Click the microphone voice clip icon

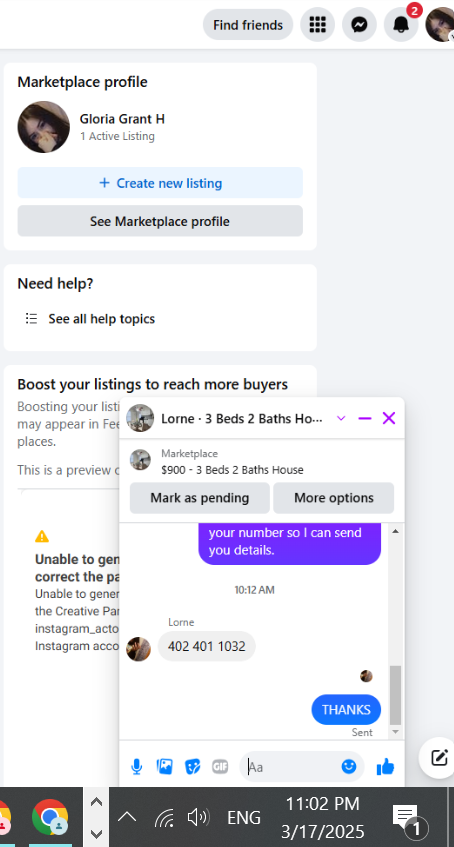coord(137,766)
